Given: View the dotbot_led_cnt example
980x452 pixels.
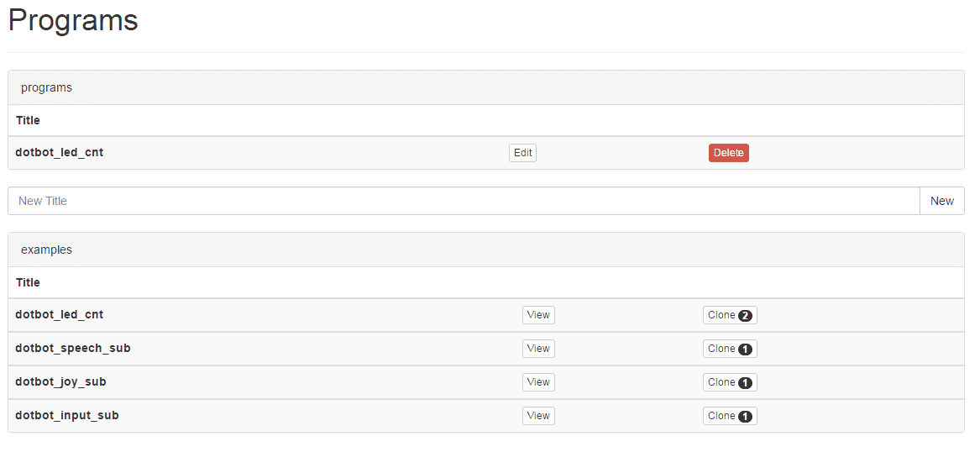Looking at the screenshot, I should [538, 315].
